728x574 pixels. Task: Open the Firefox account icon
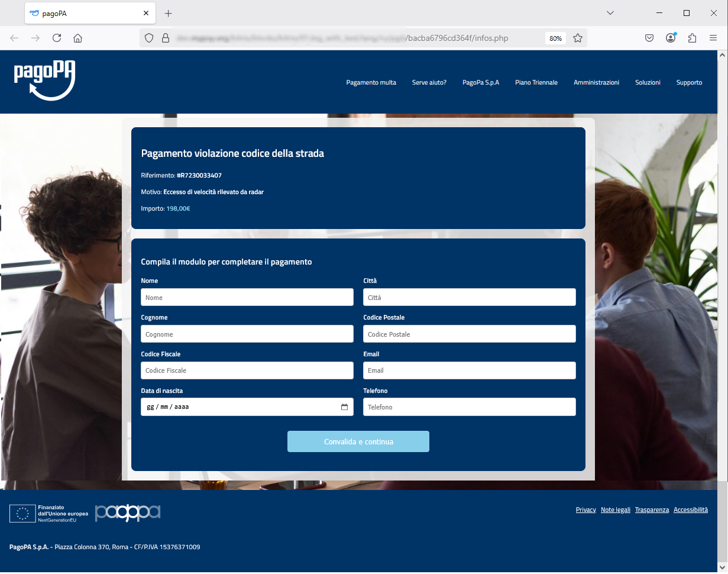click(671, 38)
